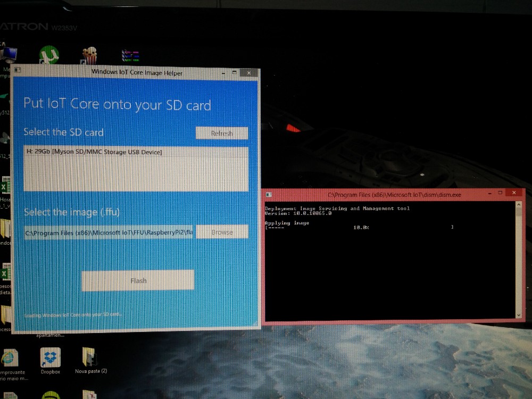
Task: Maximize the IoT Core Image Helper window
Action: click(234, 72)
